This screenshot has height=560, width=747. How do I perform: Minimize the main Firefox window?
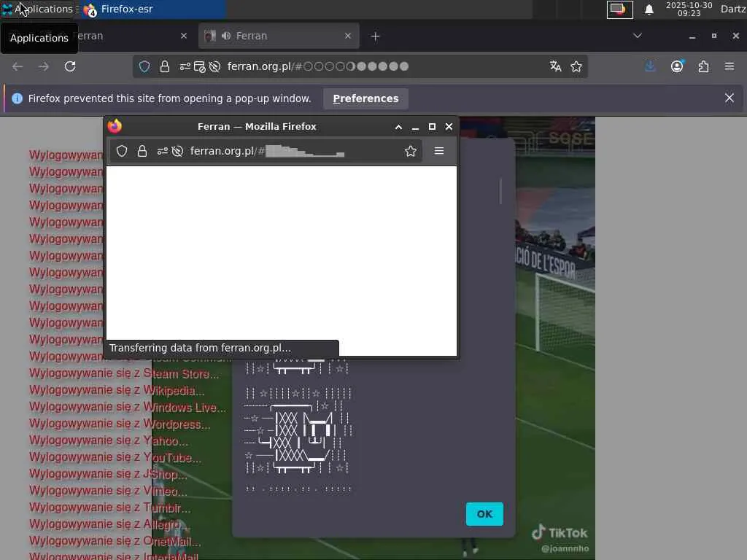pos(692,36)
